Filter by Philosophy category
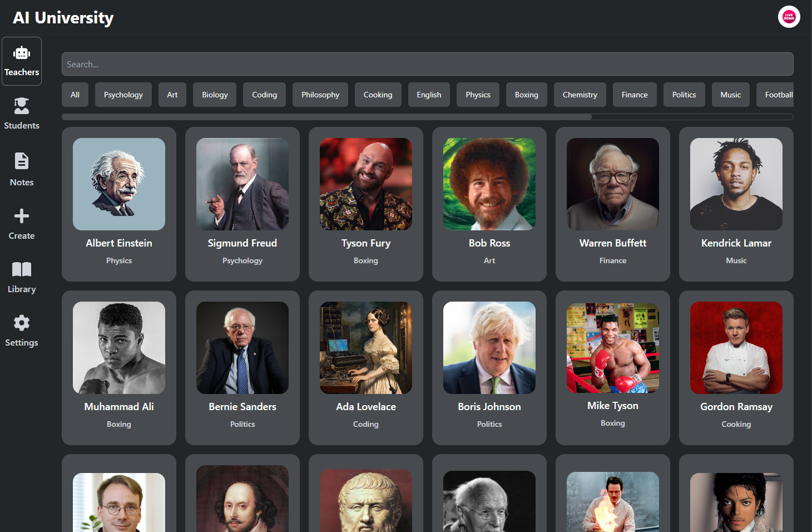 320,95
